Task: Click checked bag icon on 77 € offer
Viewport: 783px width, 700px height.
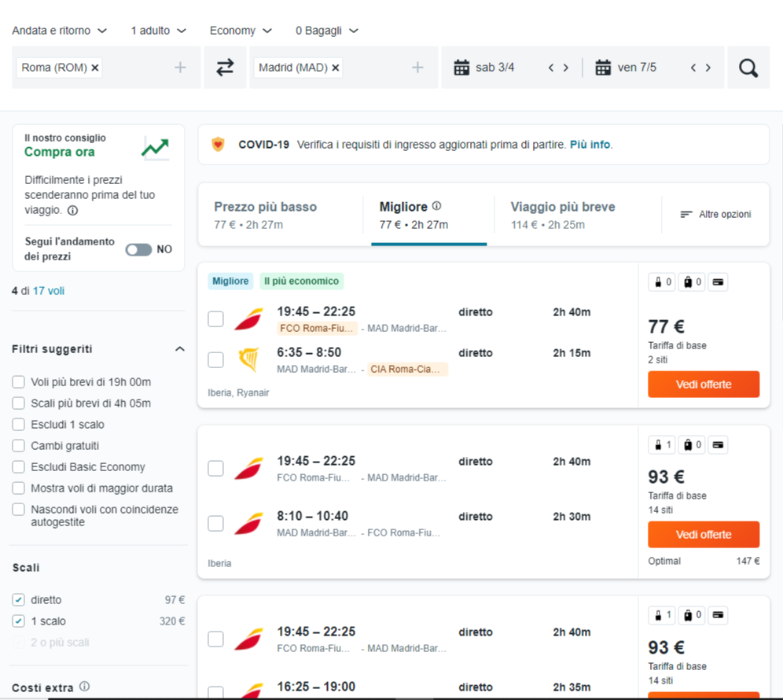Action: (x=692, y=282)
